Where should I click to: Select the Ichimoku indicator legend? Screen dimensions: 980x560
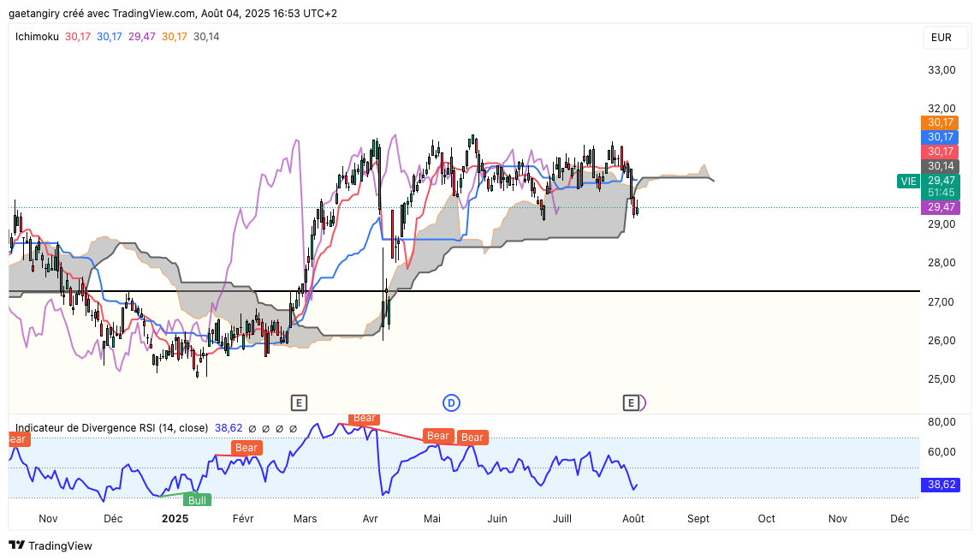37,37
